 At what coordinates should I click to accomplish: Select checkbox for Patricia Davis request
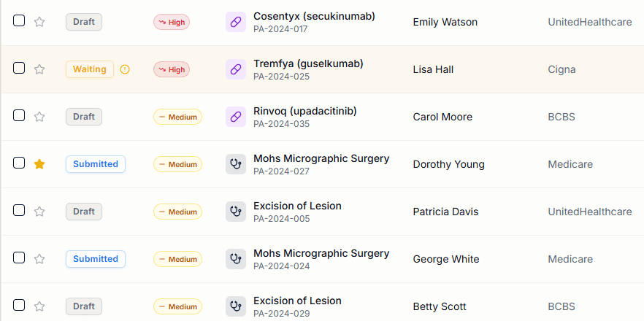[19, 211]
